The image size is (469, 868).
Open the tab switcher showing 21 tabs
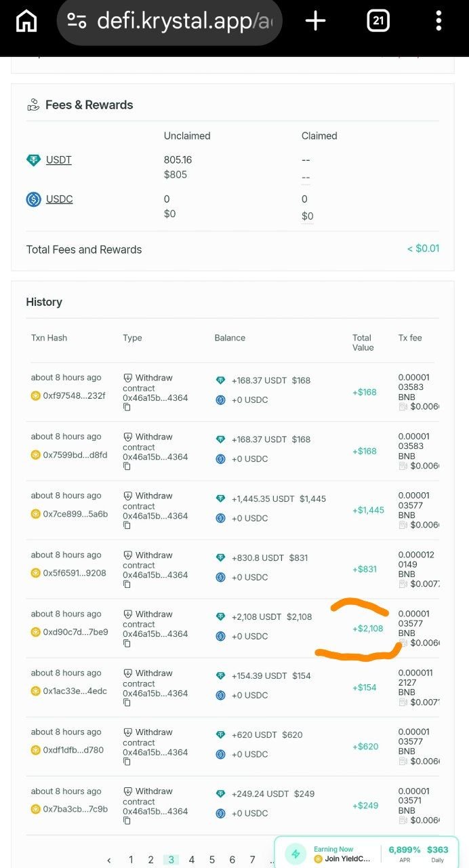378,21
